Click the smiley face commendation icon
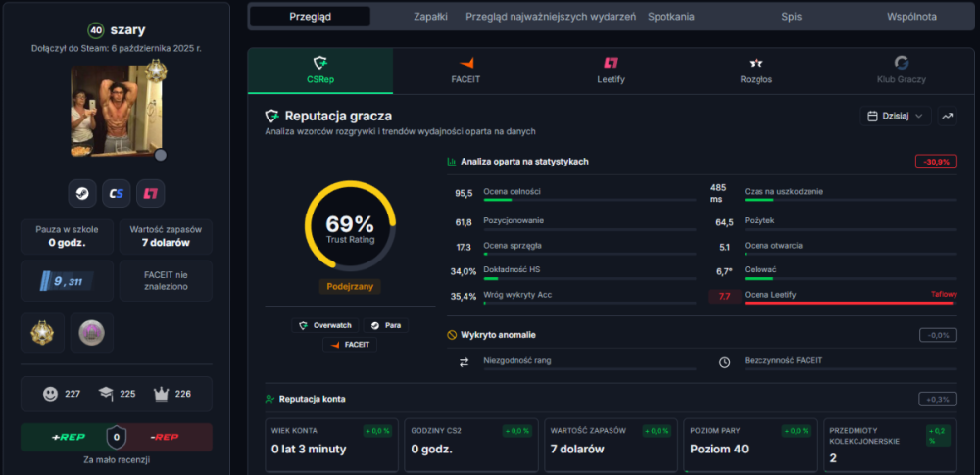Viewport: 980px width, 475px height. click(x=50, y=394)
